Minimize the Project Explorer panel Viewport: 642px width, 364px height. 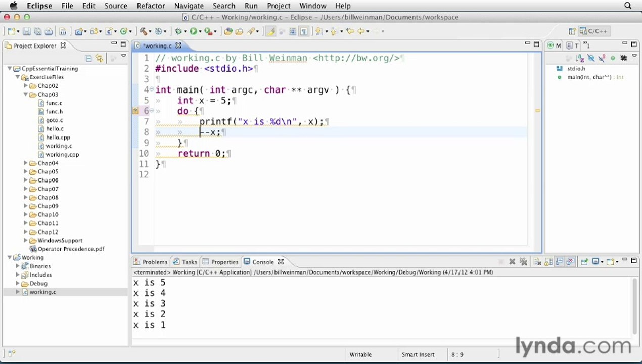point(114,44)
